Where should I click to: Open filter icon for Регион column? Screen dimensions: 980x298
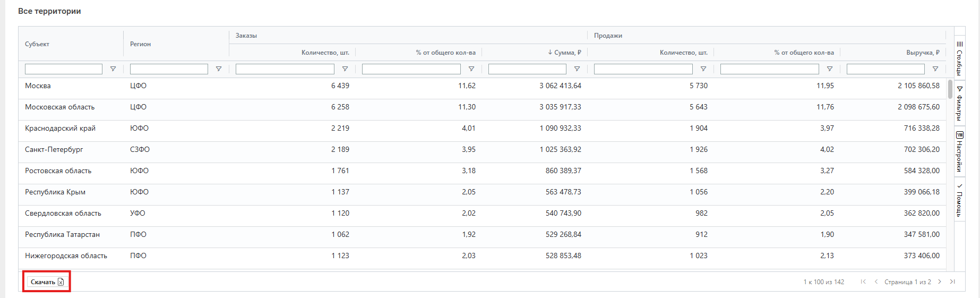click(218, 69)
